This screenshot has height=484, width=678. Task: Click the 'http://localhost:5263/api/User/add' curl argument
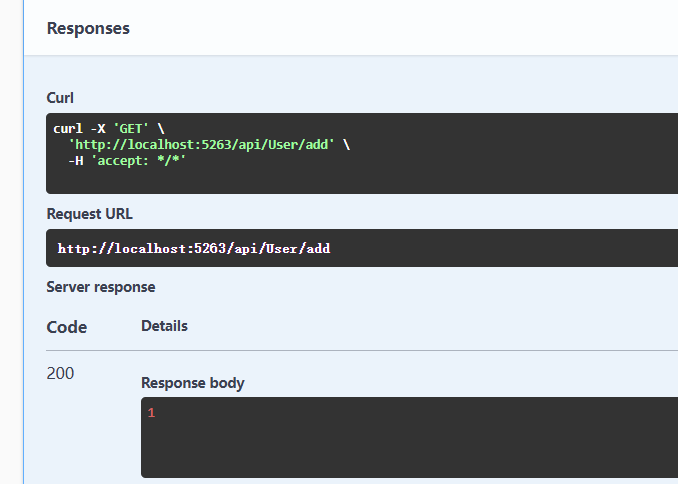pyautogui.click(x=201, y=144)
